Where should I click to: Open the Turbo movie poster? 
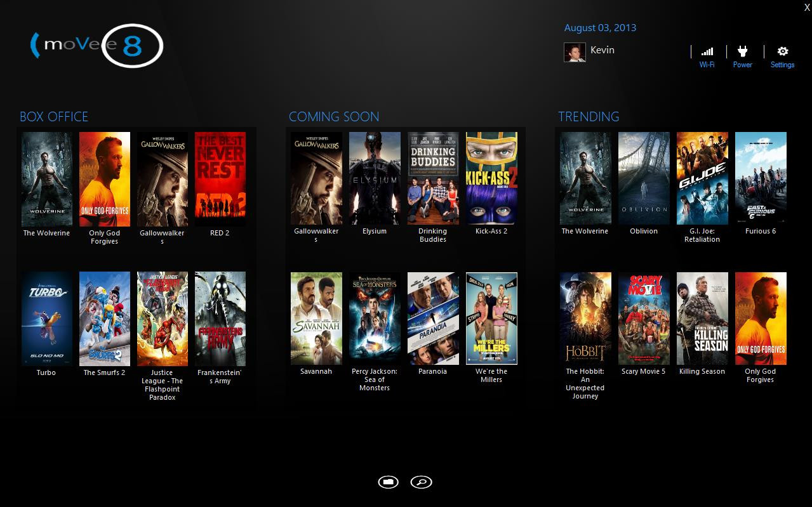[x=47, y=319]
